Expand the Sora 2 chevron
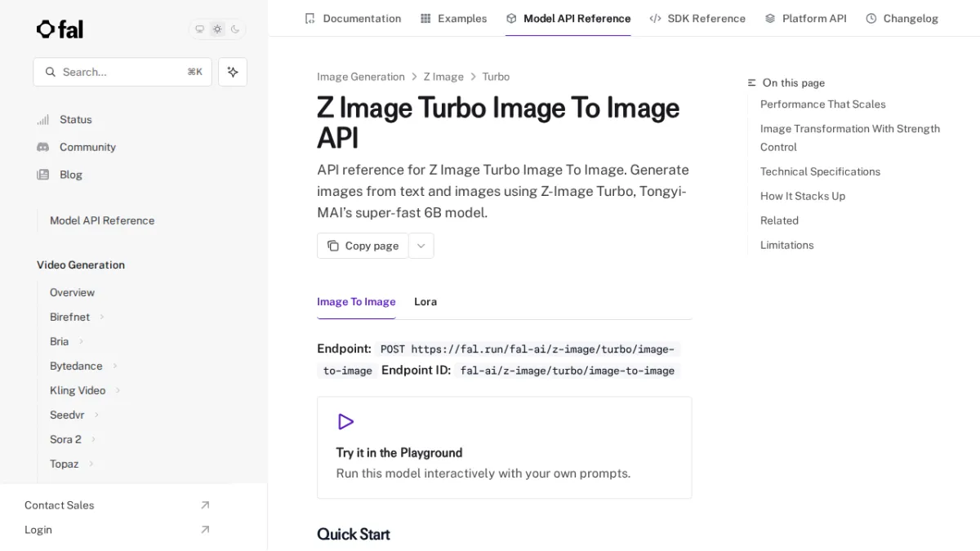Screen dimensions: 980x551 93,439
